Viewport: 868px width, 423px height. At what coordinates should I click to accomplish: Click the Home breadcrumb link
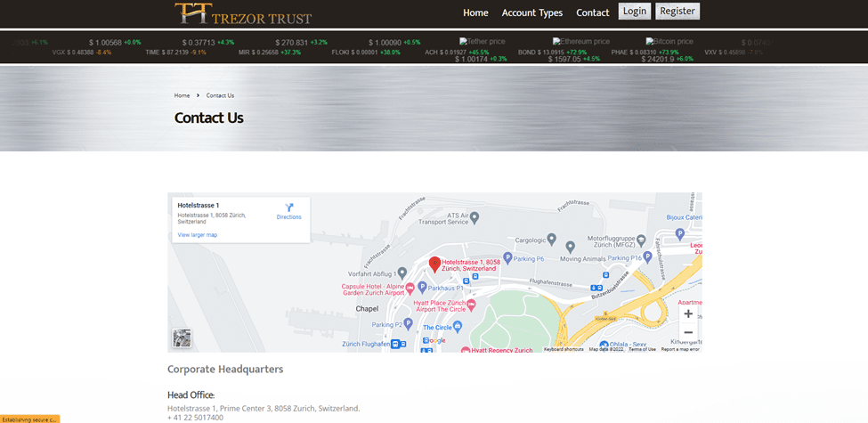click(182, 95)
